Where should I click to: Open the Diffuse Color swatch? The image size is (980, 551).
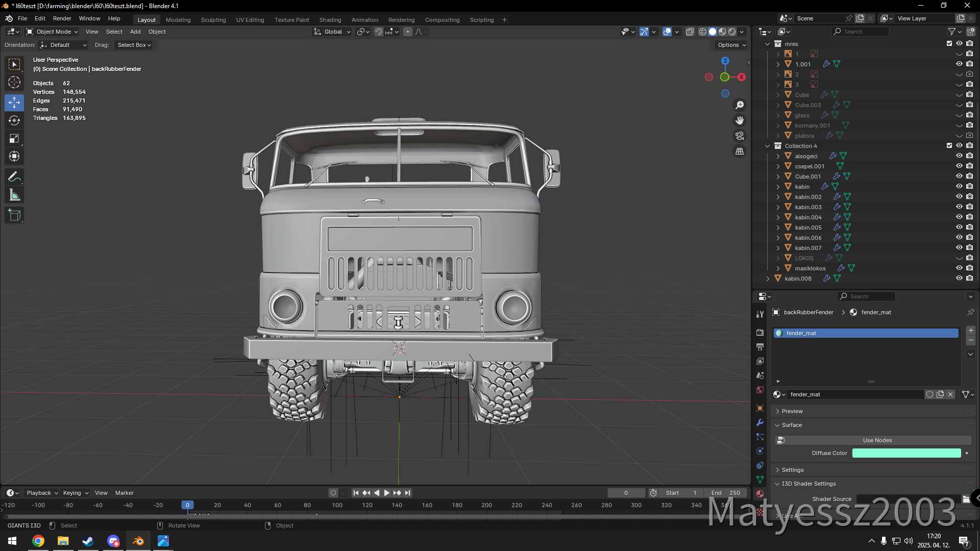click(906, 453)
